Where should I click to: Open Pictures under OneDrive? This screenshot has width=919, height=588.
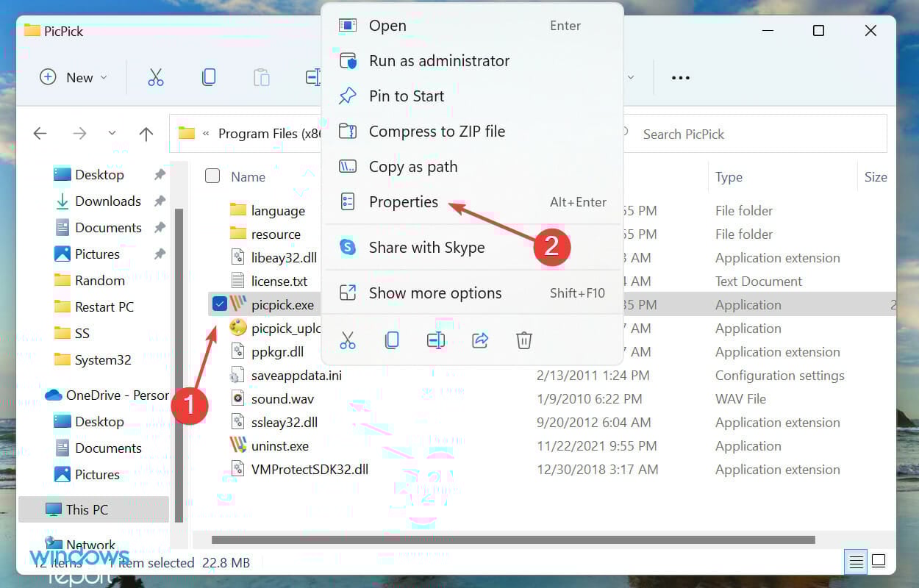point(97,474)
